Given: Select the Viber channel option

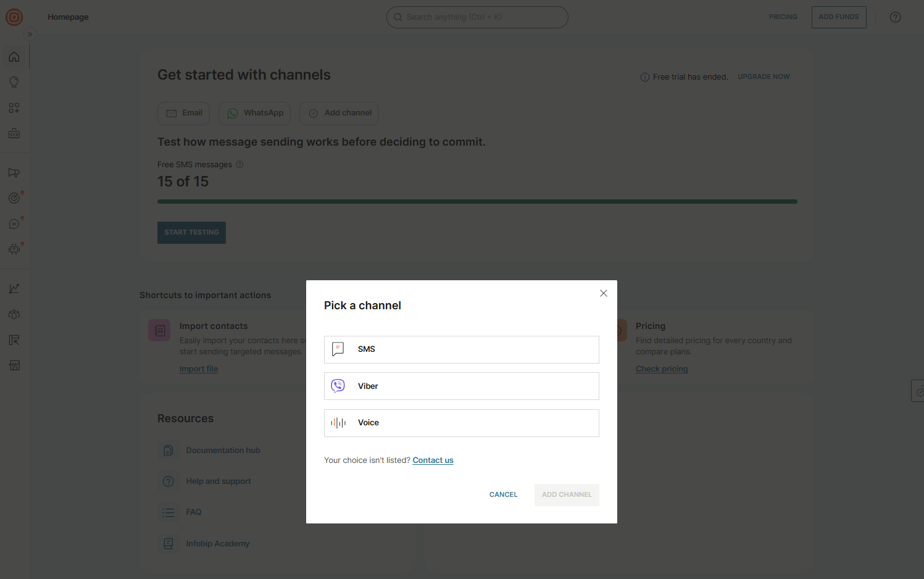Looking at the screenshot, I should [461, 386].
